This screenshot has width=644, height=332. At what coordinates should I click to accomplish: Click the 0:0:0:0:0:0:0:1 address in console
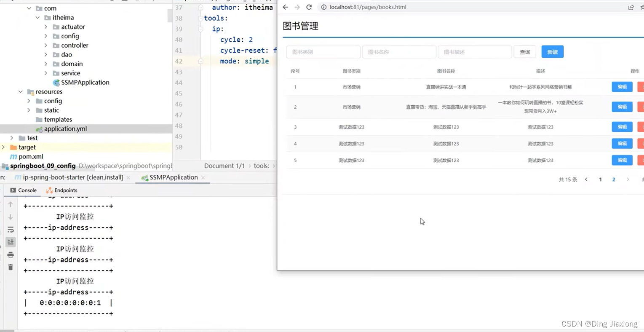click(x=70, y=303)
